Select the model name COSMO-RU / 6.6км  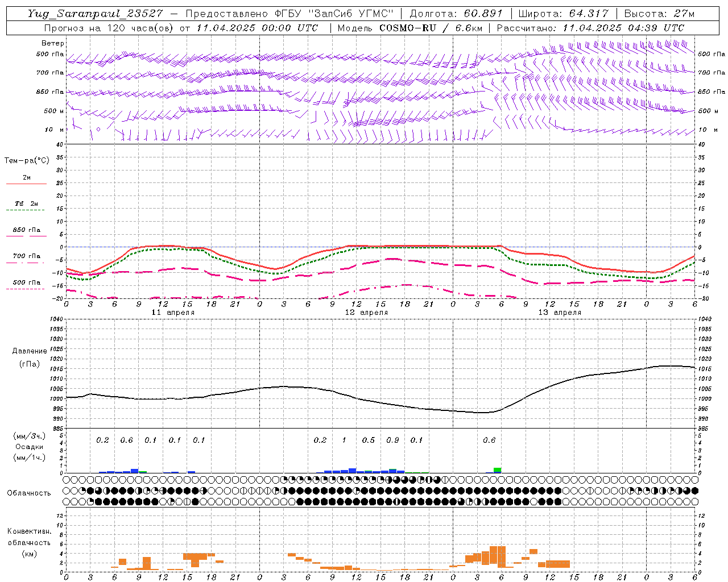point(431,27)
